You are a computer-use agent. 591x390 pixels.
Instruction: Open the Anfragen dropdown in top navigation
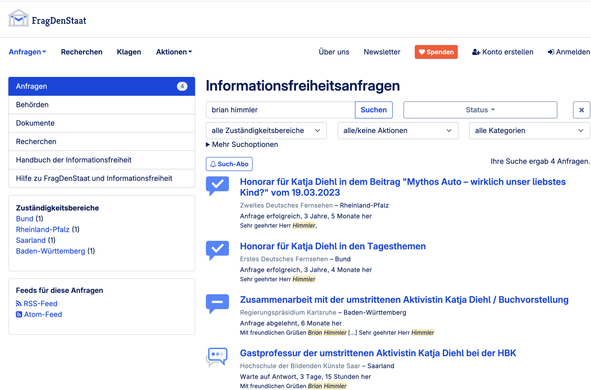(27, 52)
